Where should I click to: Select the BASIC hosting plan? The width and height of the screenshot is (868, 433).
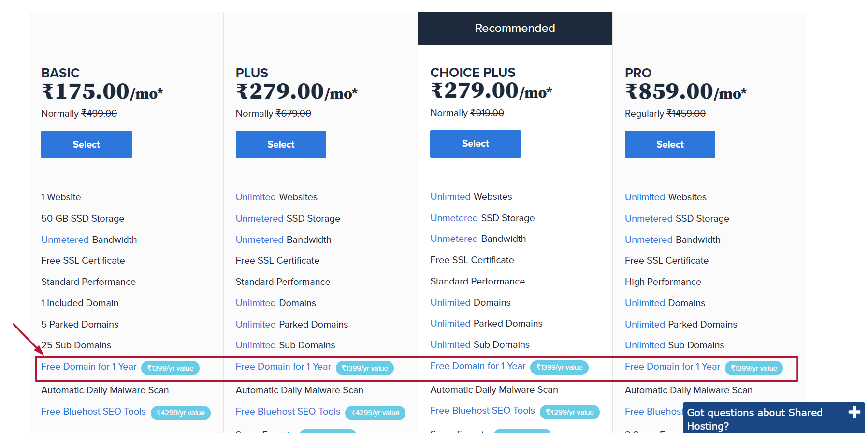(x=87, y=144)
